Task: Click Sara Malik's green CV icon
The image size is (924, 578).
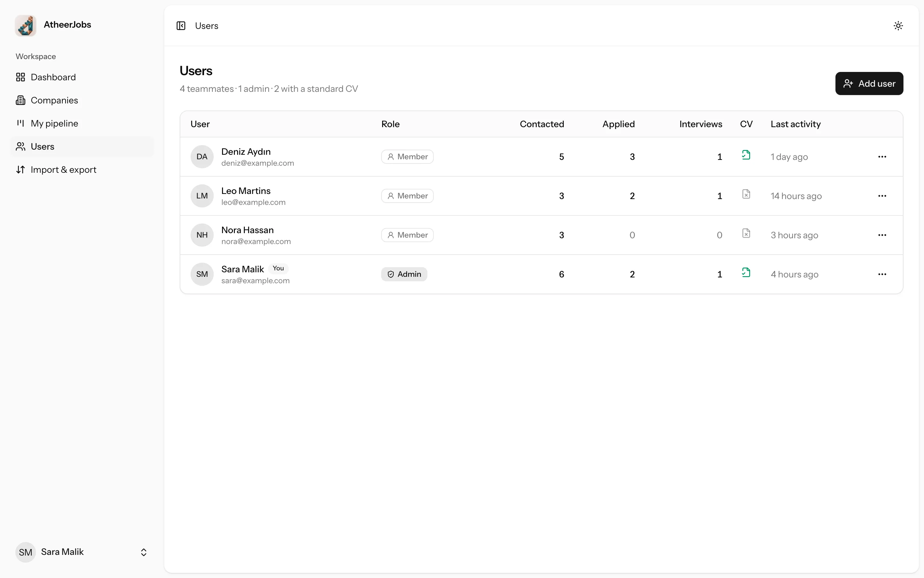Action: (x=746, y=273)
